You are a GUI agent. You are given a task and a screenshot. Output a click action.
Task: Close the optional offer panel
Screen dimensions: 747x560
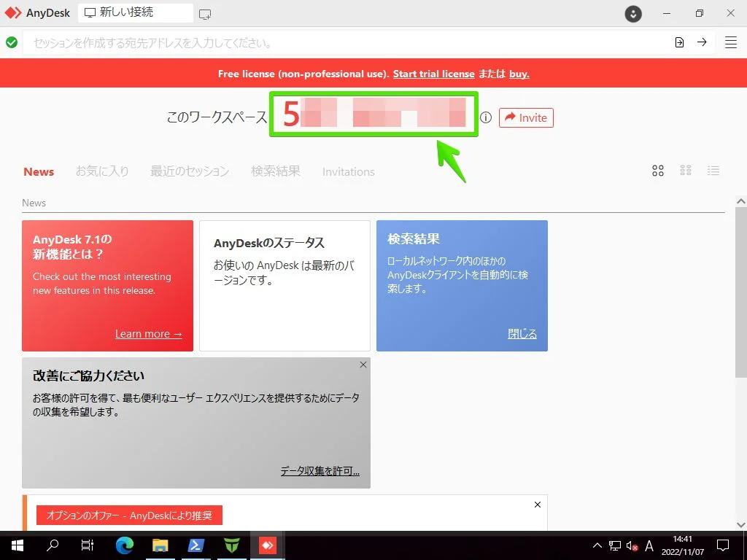(538, 505)
